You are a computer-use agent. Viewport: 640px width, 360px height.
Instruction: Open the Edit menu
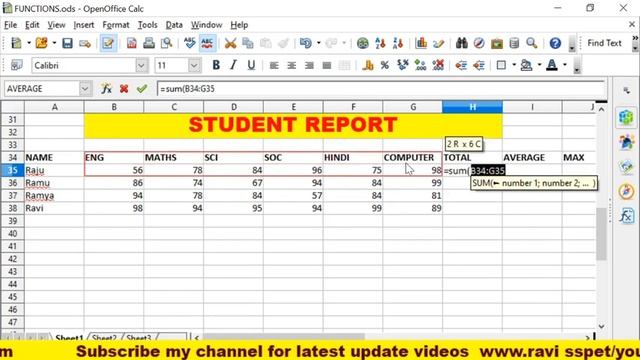pos(32,25)
